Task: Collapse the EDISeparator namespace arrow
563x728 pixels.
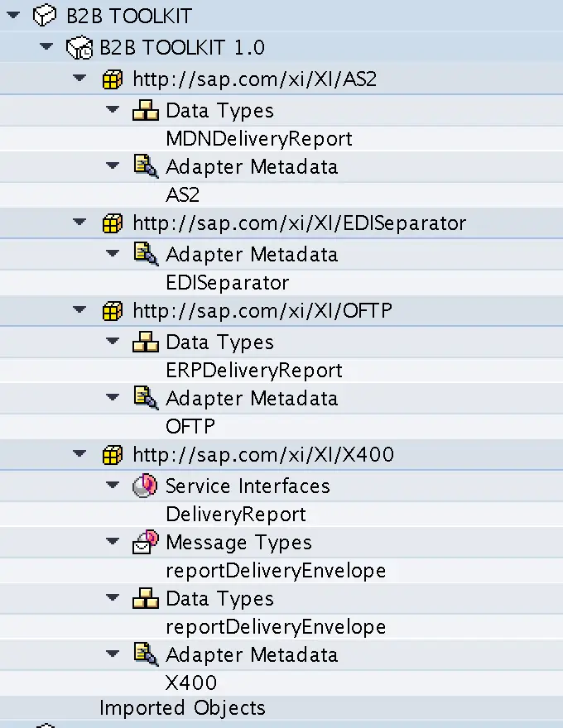Action: click(79, 222)
